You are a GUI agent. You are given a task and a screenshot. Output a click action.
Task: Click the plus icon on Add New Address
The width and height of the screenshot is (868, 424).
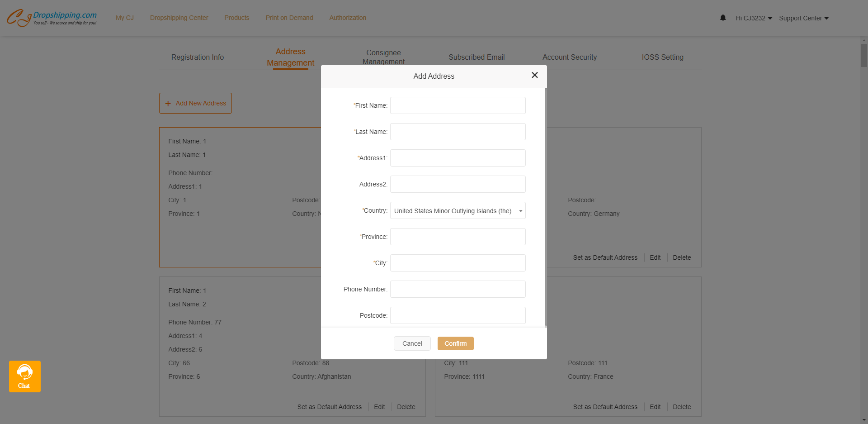point(168,103)
